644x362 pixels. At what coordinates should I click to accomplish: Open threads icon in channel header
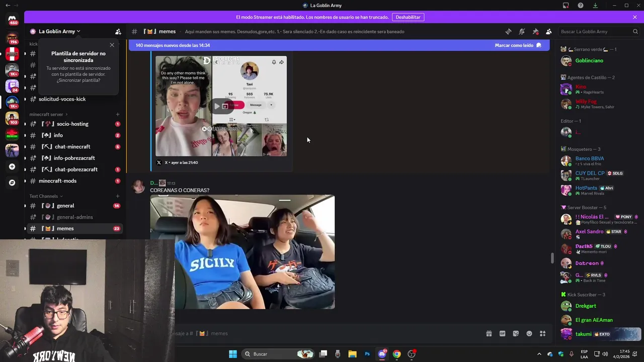(508, 31)
